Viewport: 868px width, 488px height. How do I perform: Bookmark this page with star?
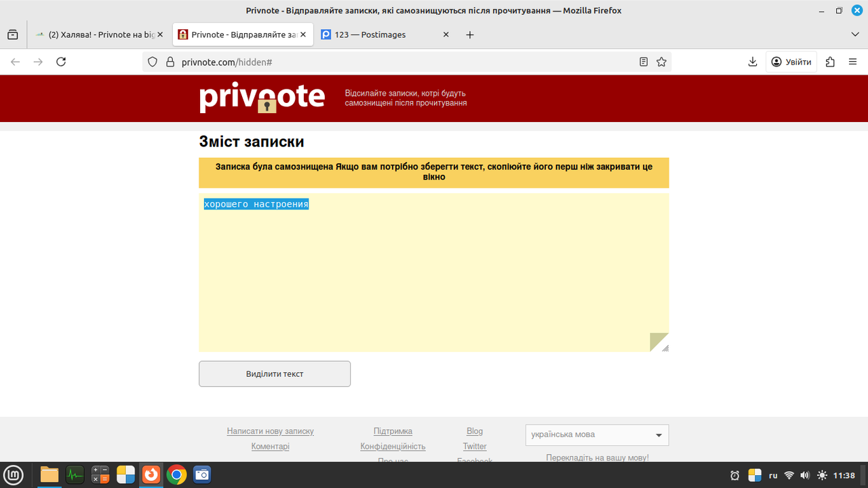coord(661,62)
